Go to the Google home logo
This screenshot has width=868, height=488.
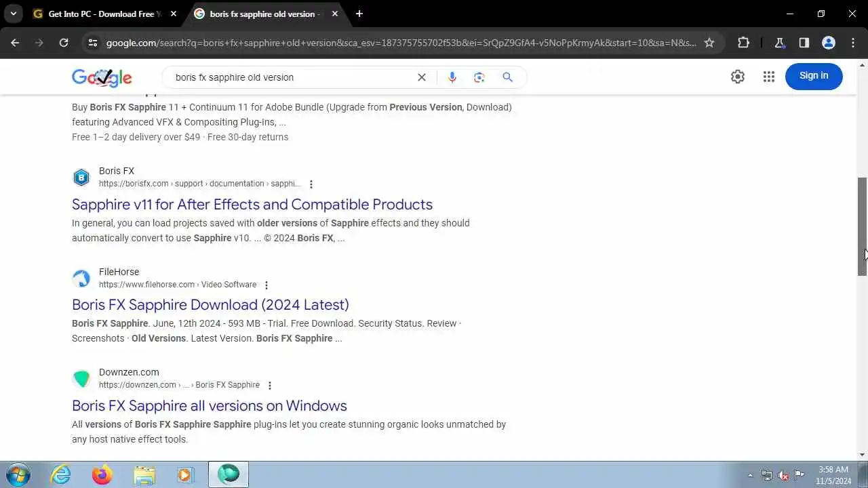coord(102,77)
